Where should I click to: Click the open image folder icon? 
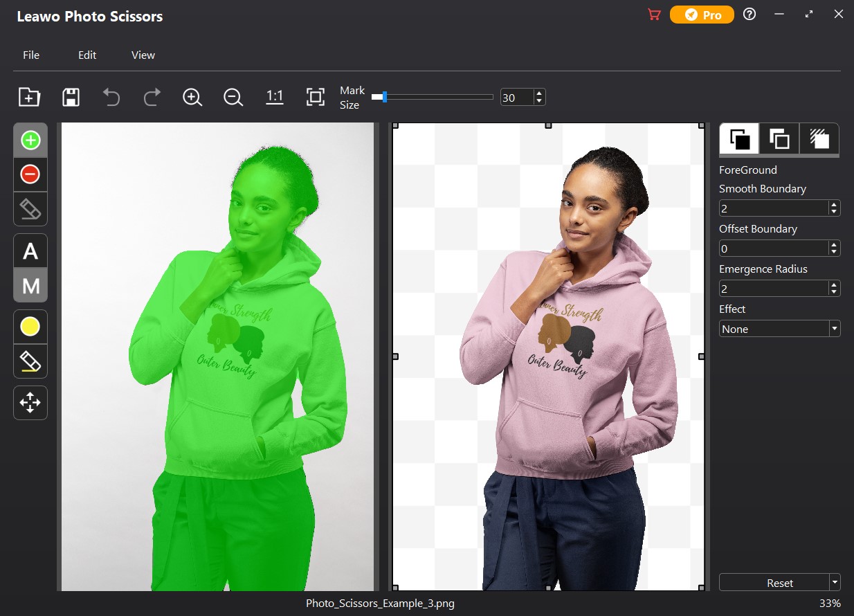[x=29, y=98]
